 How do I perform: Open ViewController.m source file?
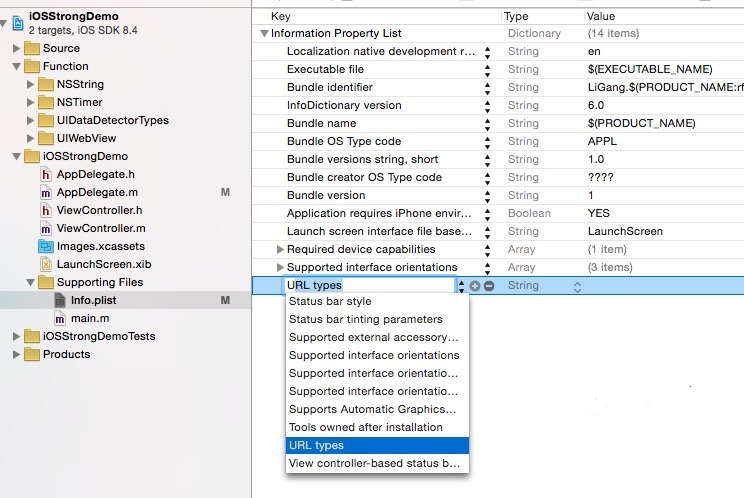tap(101, 228)
